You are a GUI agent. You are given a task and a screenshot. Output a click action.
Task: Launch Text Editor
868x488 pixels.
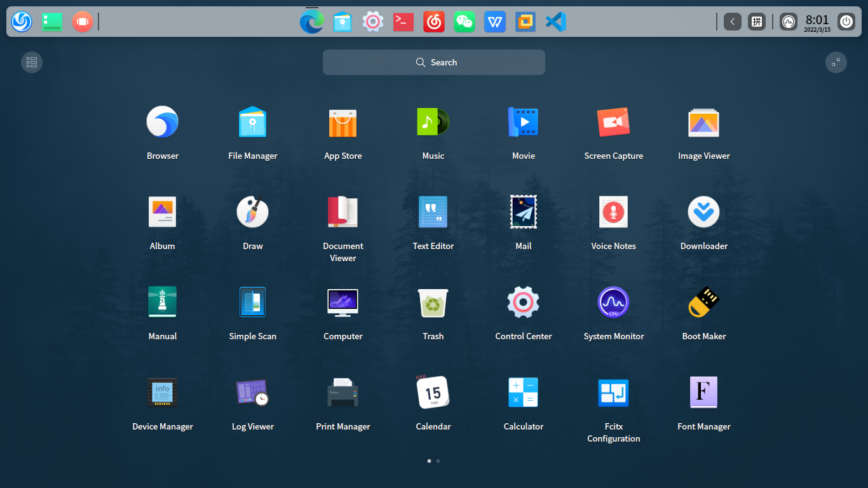tap(433, 212)
